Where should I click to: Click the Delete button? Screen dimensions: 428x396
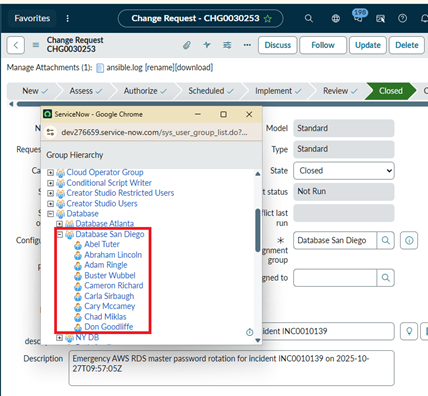(407, 45)
